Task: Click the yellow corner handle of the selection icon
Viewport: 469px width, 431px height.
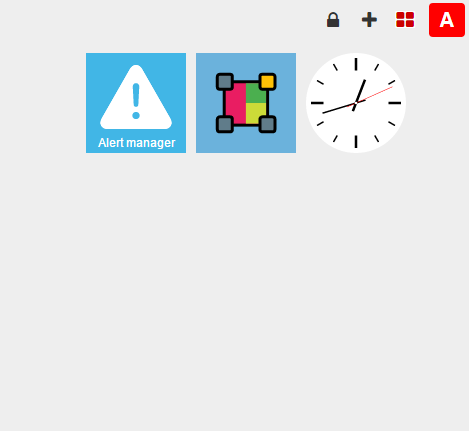Action: [x=267, y=82]
